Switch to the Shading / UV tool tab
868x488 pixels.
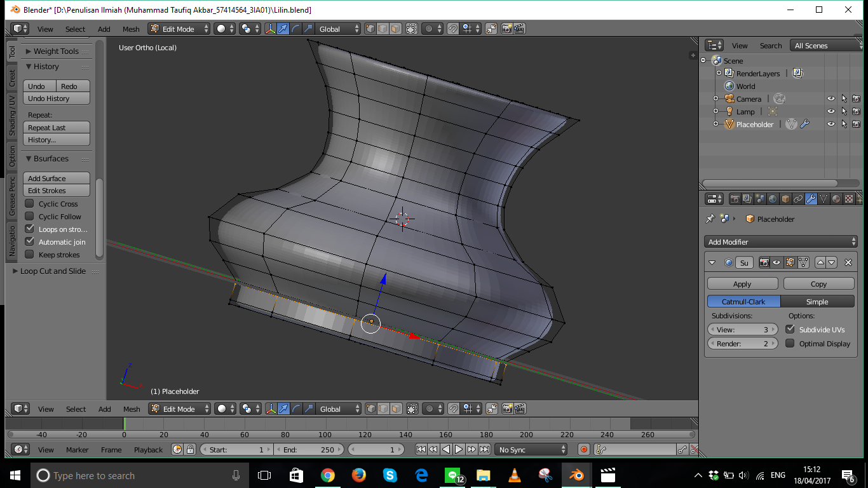pos(12,115)
